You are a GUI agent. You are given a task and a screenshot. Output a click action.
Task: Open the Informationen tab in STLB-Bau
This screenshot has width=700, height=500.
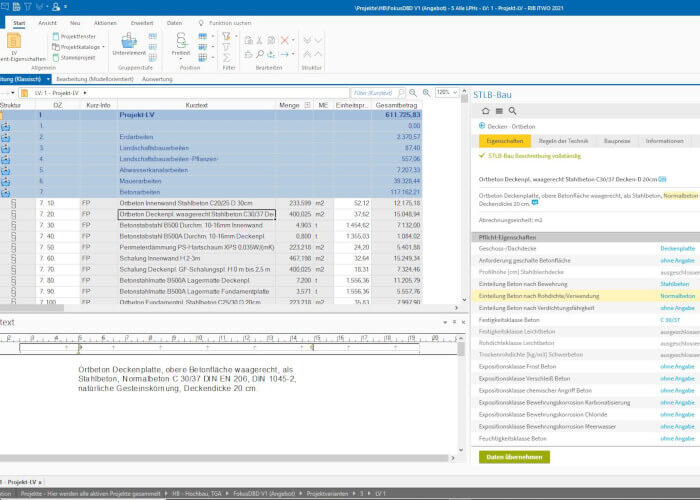tap(664, 141)
